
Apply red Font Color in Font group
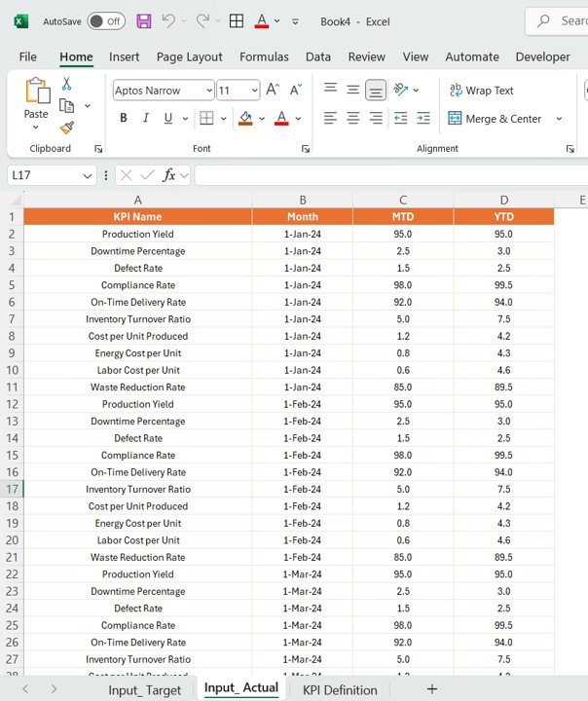pyautogui.click(x=281, y=118)
